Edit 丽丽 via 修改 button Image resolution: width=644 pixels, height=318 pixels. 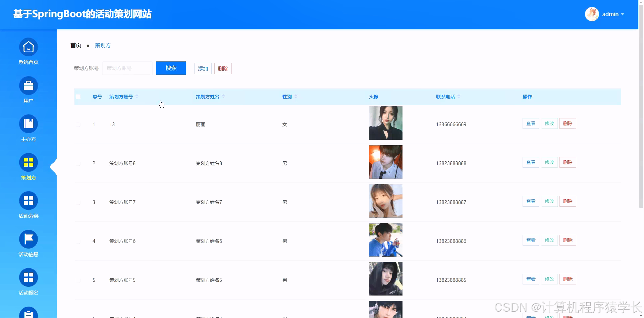(x=549, y=123)
